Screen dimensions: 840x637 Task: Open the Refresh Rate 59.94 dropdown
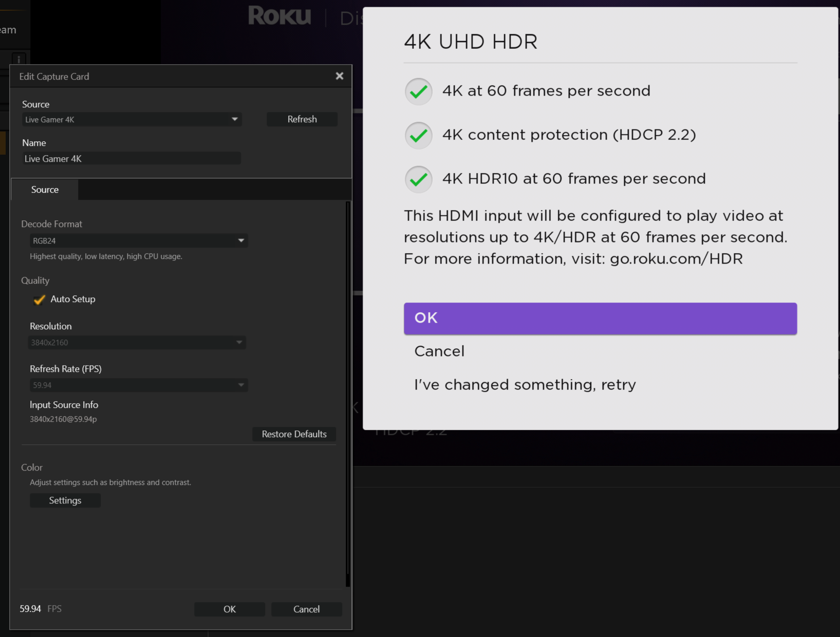[139, 385]
